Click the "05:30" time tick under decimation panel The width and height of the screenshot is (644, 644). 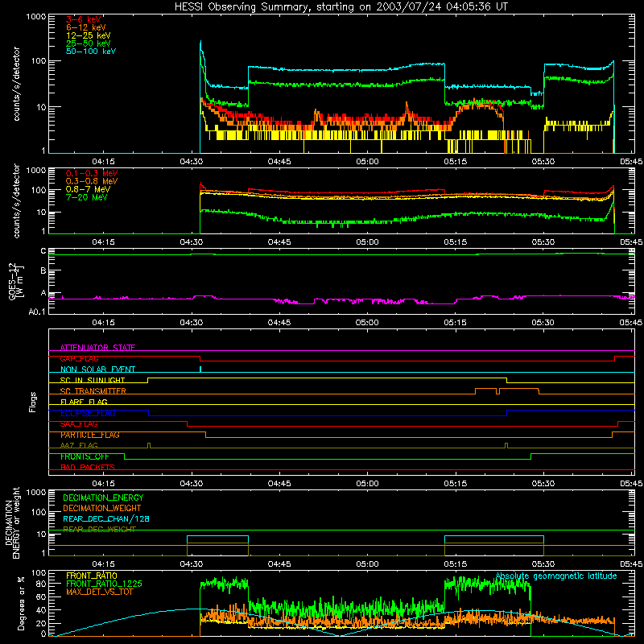click(543, 564)
